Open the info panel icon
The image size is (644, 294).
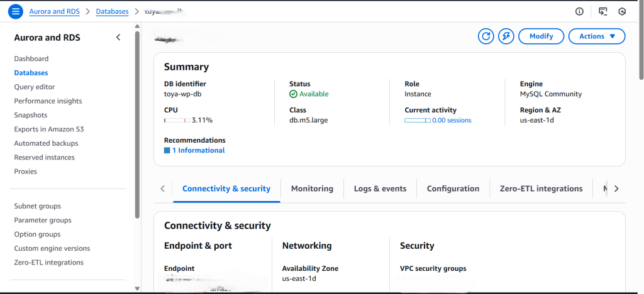tap(579, 11)
